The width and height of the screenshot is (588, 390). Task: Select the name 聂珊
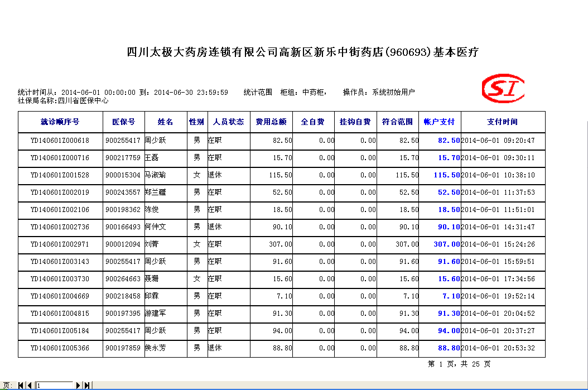pos(152,278)
